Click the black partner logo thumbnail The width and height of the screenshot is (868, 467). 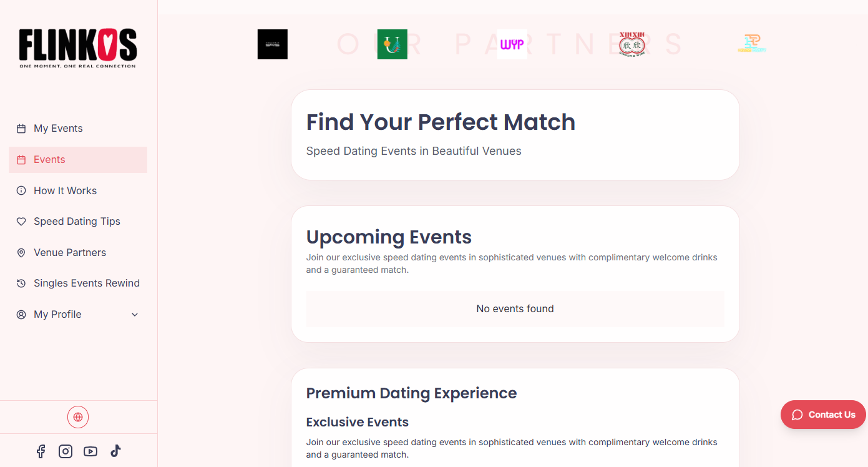click(x=273, y=44)
